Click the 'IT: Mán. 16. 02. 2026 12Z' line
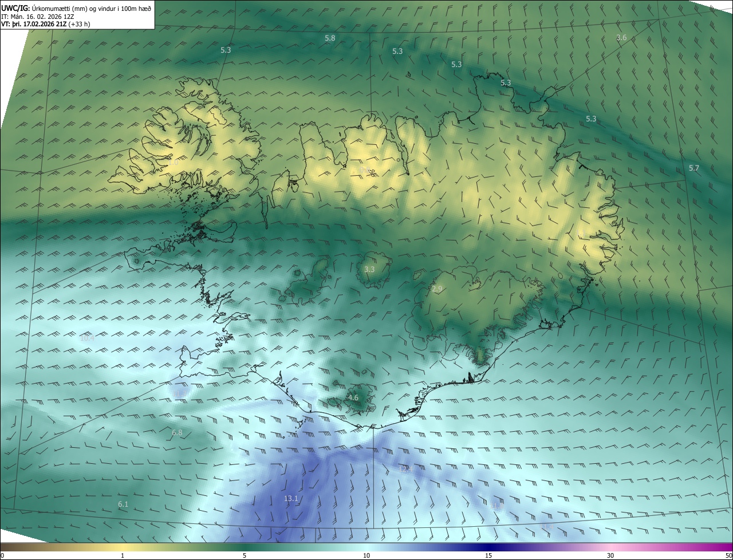Image resolution: width=733 pixels, height=560 pixels. pos(38,16)
